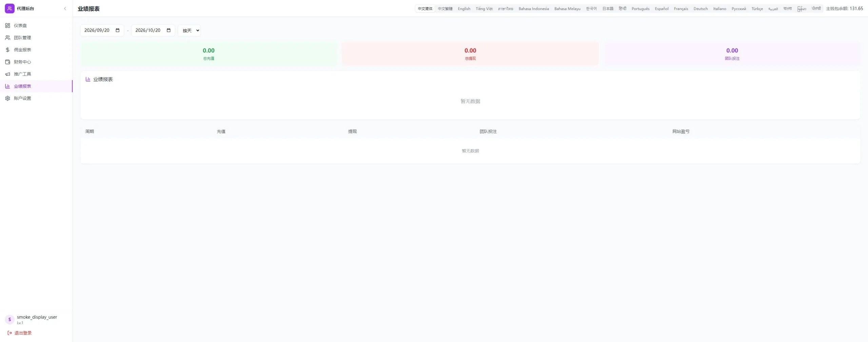Click the 提现 column header
This screenshot has height=342, width=868.
tap(352, 131)
